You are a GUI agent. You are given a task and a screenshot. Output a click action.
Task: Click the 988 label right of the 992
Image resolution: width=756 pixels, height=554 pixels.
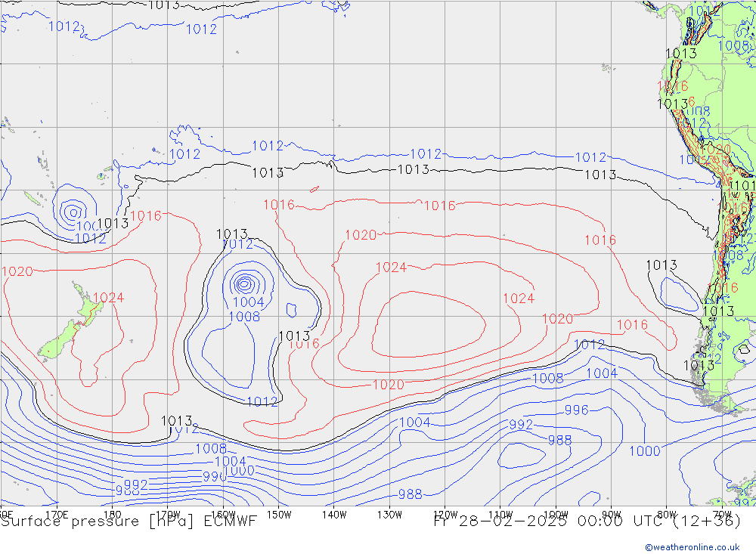[x=559, y=440]
